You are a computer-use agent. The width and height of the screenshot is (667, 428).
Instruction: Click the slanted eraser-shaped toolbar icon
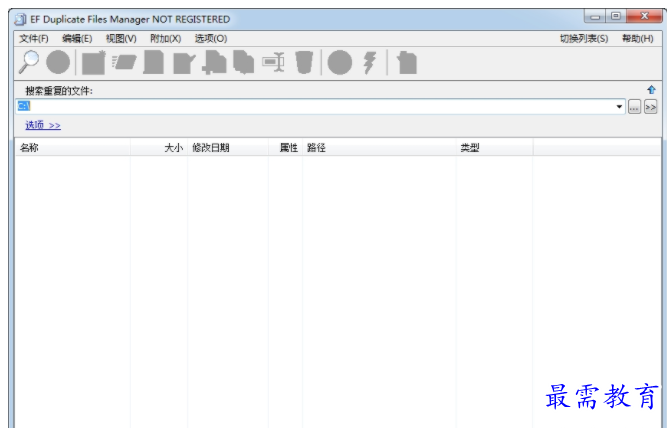click(124, 62)
